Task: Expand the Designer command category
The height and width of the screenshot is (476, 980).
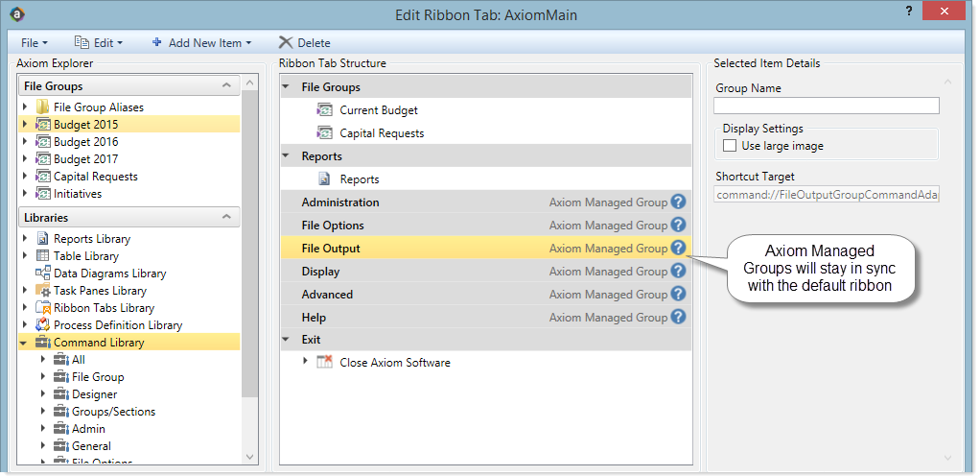Action: [43, 394]
